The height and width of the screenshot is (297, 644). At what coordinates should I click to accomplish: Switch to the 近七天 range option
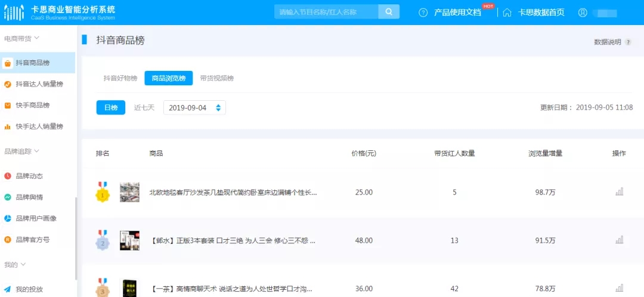click(x=144, y=107)
